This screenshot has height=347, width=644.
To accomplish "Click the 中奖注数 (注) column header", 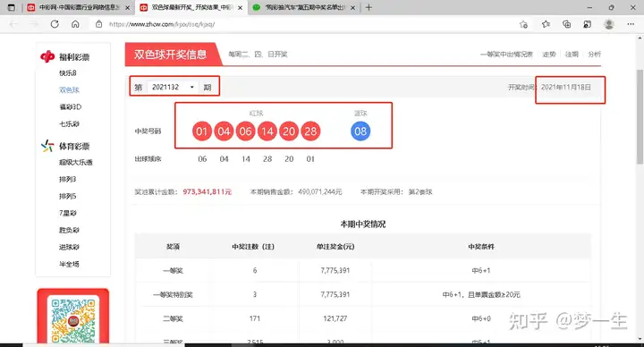I will (x=253, y=247).
